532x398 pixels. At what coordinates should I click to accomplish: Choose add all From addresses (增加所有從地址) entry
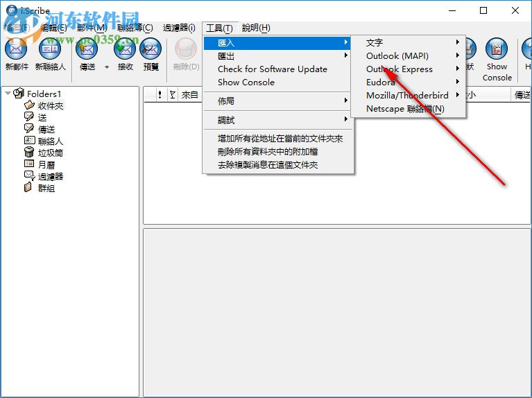[278, 139]
